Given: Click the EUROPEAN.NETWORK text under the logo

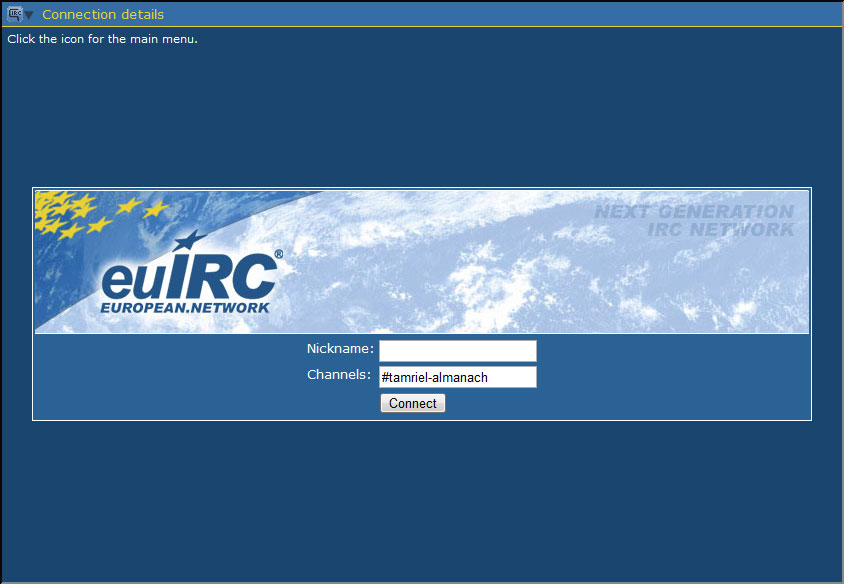Looking at the screenshot, I should pyautogui.click(x=185, y=308).
